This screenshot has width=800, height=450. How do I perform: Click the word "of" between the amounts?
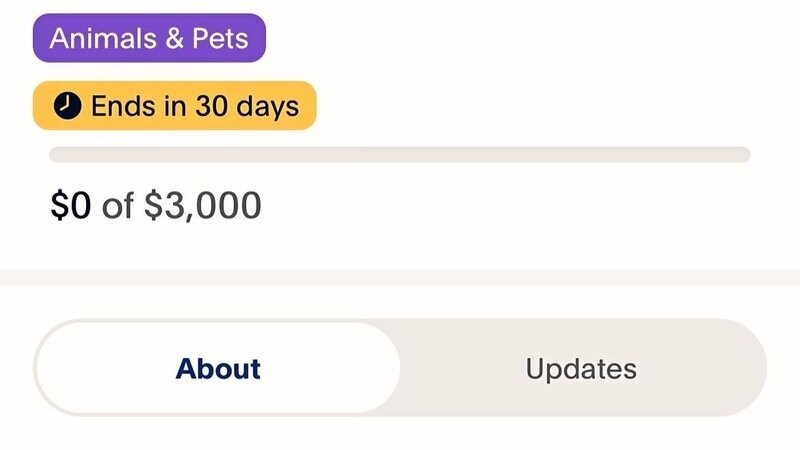coord(117,206)
